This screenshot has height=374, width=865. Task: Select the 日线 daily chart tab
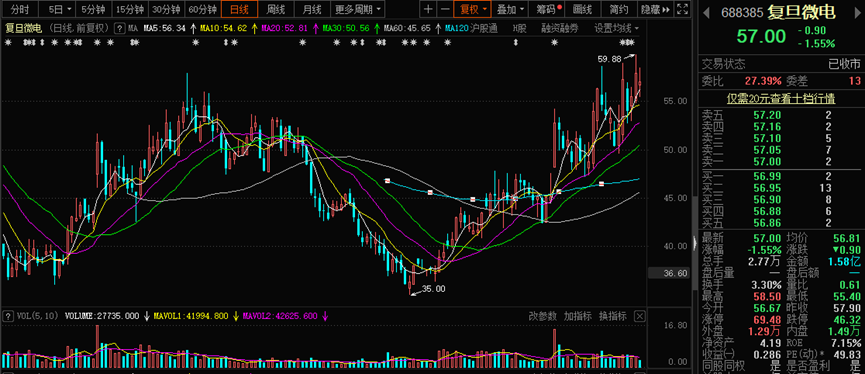coord(239,9)
